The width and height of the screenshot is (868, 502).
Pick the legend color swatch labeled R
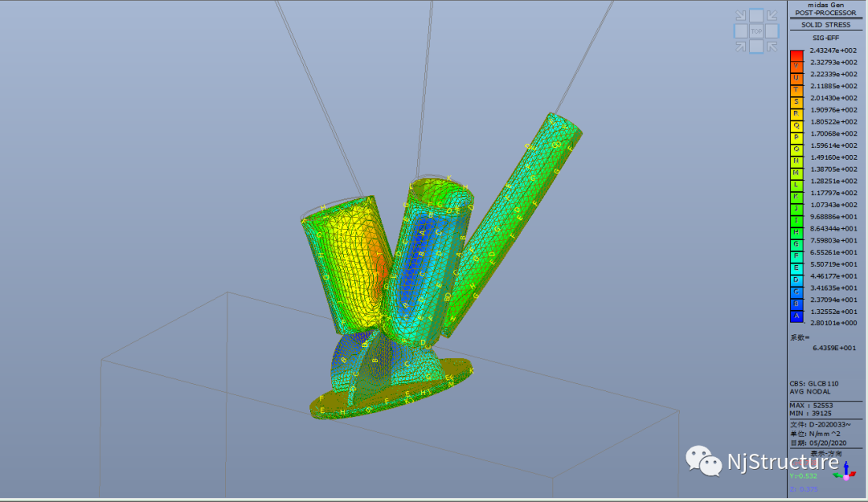[x=796, y=115]
